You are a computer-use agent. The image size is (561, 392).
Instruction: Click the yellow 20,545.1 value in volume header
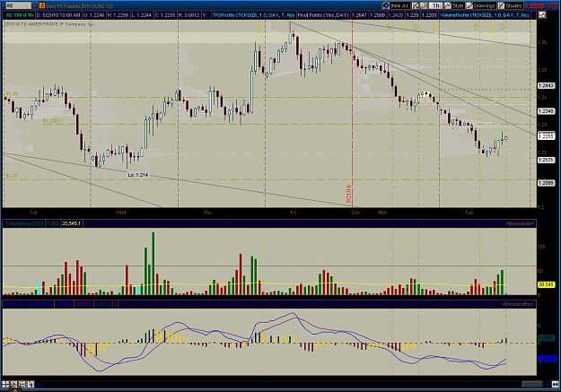tap(72, 223)
